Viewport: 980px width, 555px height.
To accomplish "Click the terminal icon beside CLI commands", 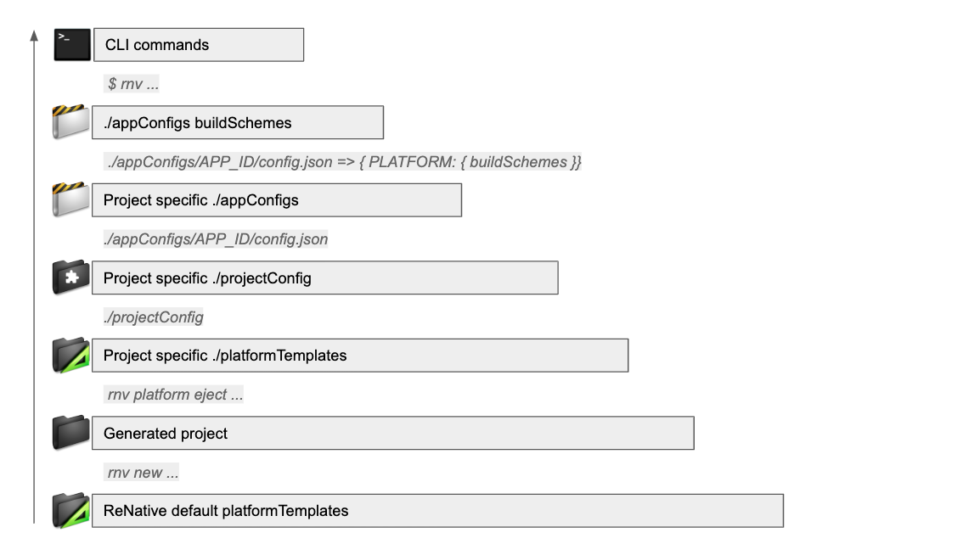I will [71, 45].
